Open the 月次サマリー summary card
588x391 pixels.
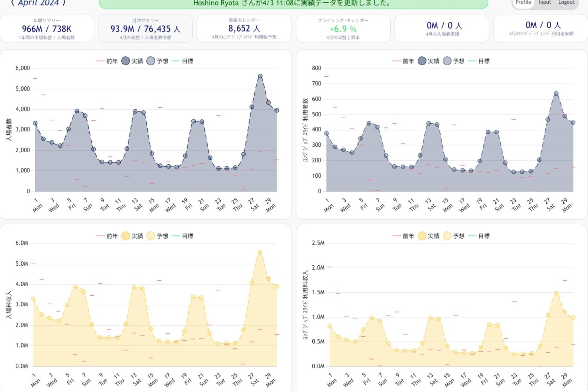(x=145, y=28)
